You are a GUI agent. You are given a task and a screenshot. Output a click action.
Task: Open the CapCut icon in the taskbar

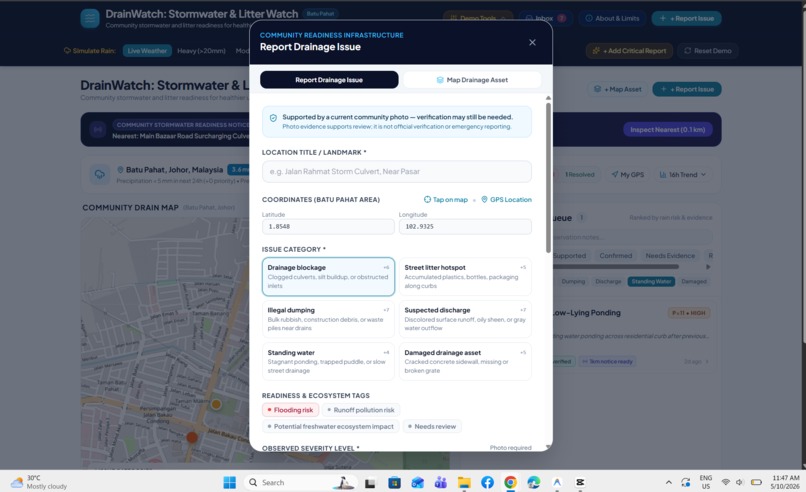pos(580,482)
